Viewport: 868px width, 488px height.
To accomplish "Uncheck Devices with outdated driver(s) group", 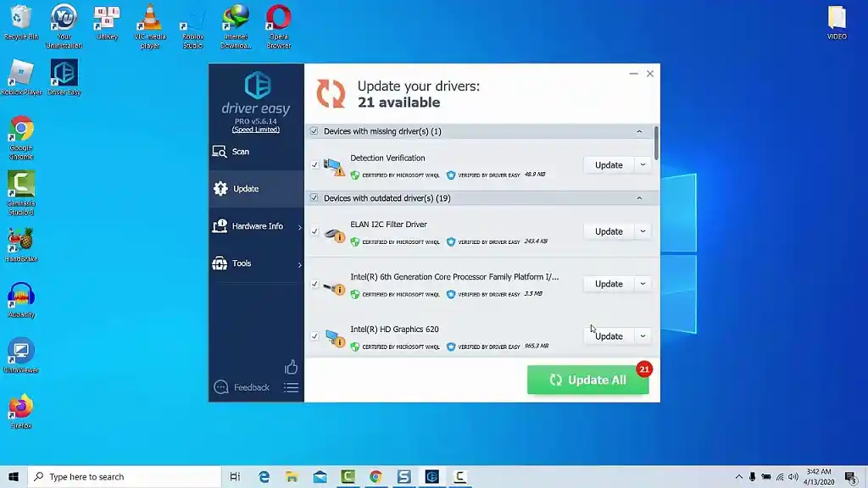I will click(314, 197).
